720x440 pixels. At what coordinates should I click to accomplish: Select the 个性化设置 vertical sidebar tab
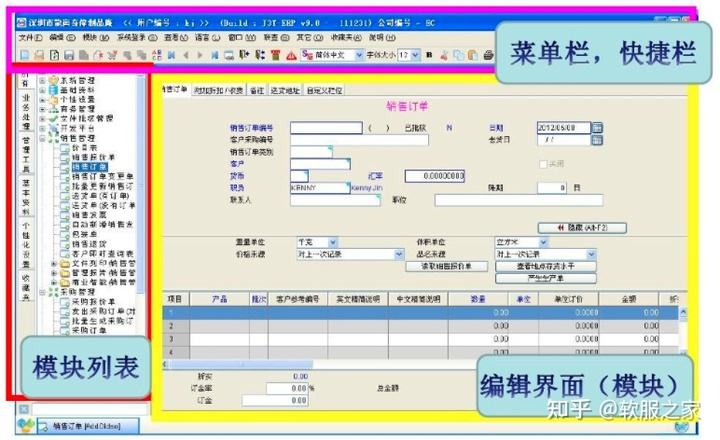(26, 244)
